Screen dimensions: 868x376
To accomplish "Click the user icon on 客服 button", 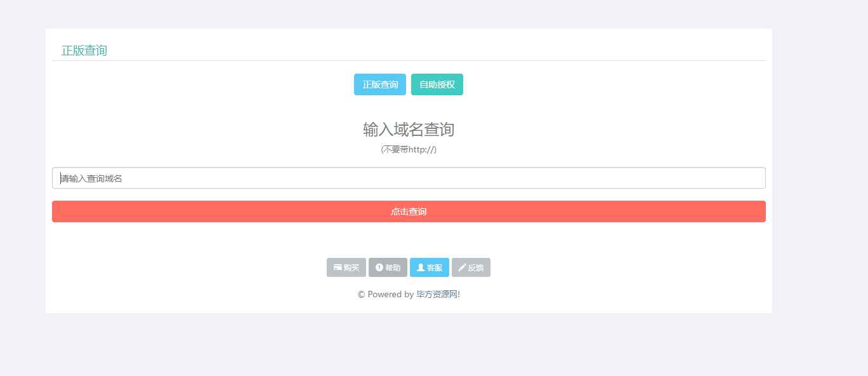I will (420, 267).
